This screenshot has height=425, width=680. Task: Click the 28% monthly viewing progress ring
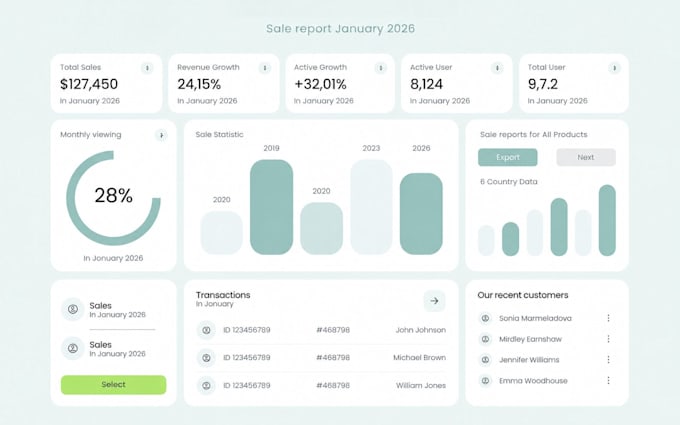click(113, 198)
